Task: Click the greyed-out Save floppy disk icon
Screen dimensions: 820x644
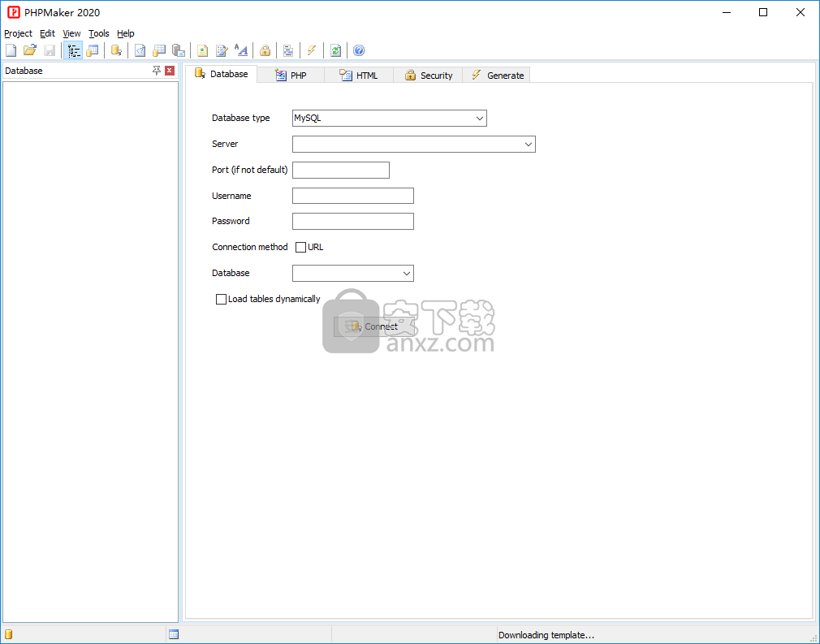Action: (50, 50)
